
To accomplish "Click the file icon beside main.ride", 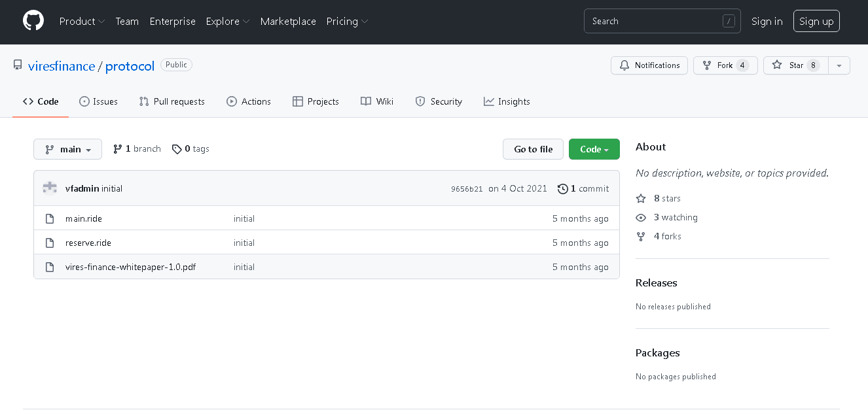I will [50, 219].
